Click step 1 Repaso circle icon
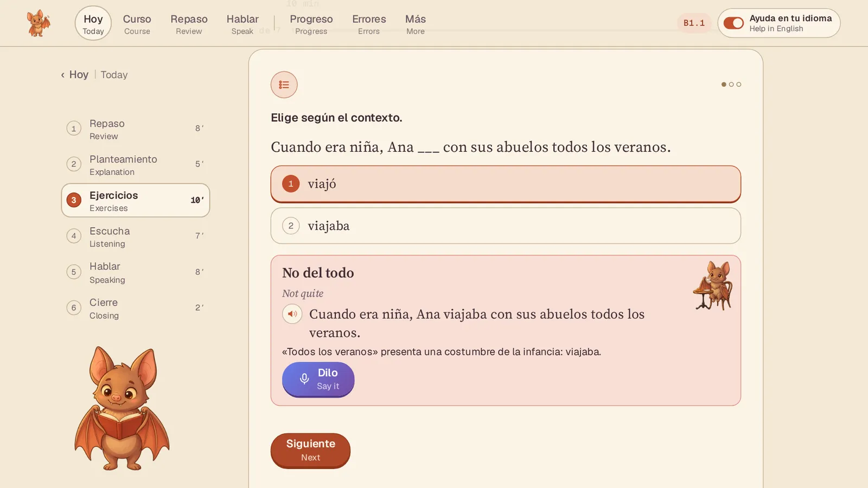Viewport: 868px width, 488px height. pos(74,129)
